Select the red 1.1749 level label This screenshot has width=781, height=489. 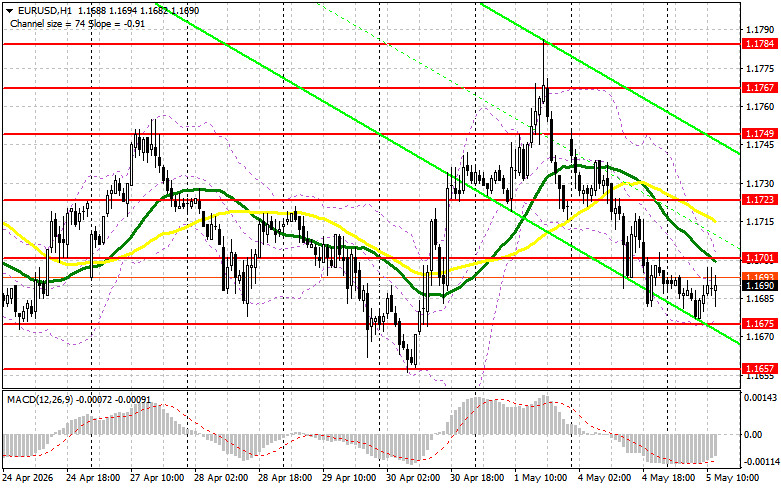[760, 133]
